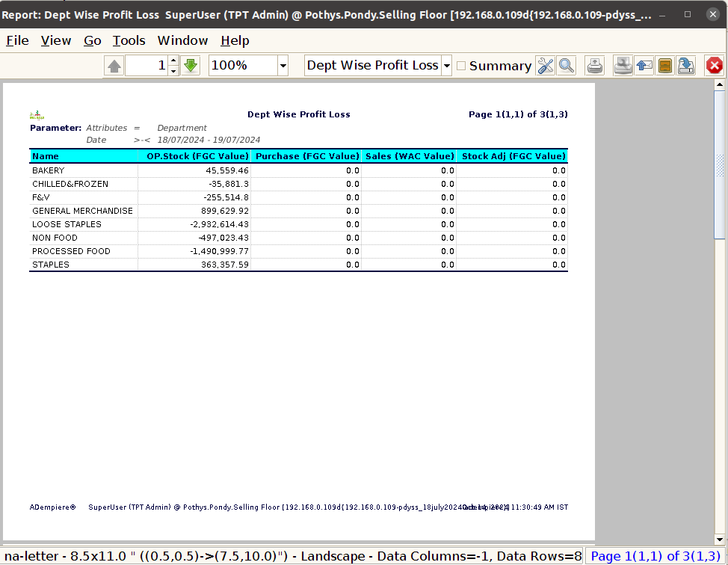Click the small logo in report header
The width and height of the screenshot is (728, 565).
coord(37,115)
